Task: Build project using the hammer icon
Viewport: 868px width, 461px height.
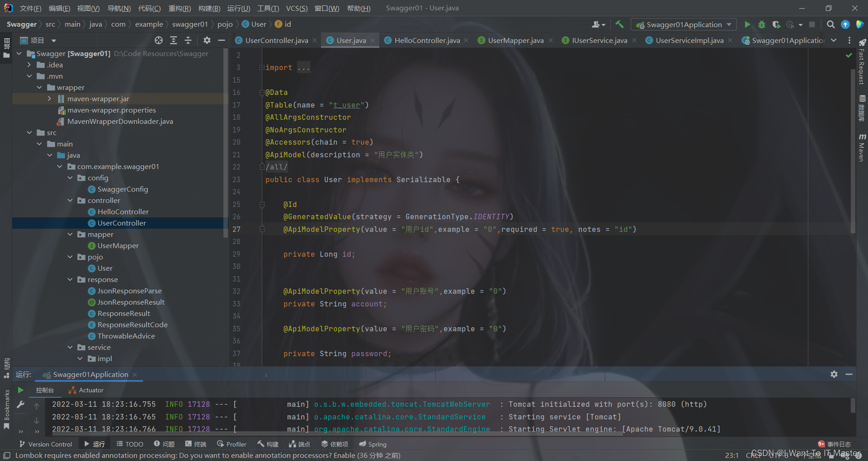Action: pyautogui.click(x=619, y=24)
